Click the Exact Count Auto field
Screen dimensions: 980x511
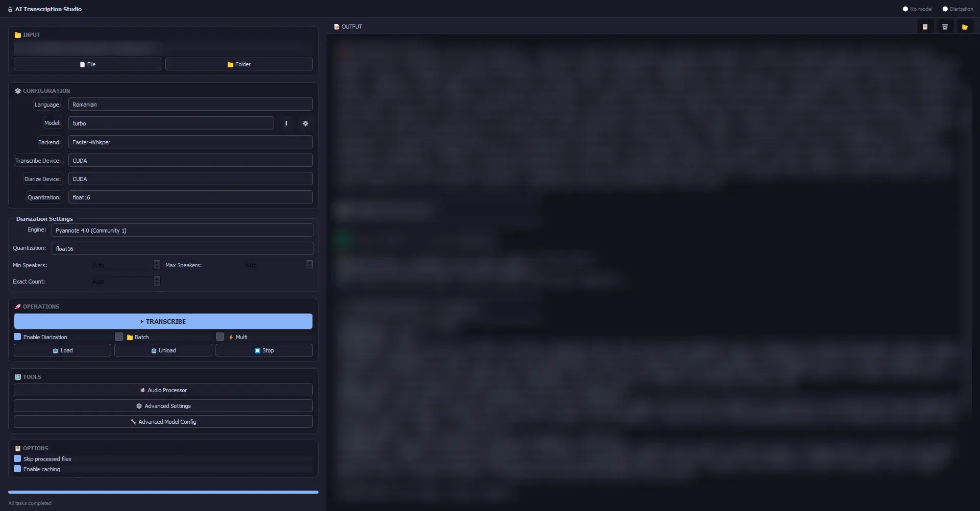pyautogui.click(x=122, y=282)
